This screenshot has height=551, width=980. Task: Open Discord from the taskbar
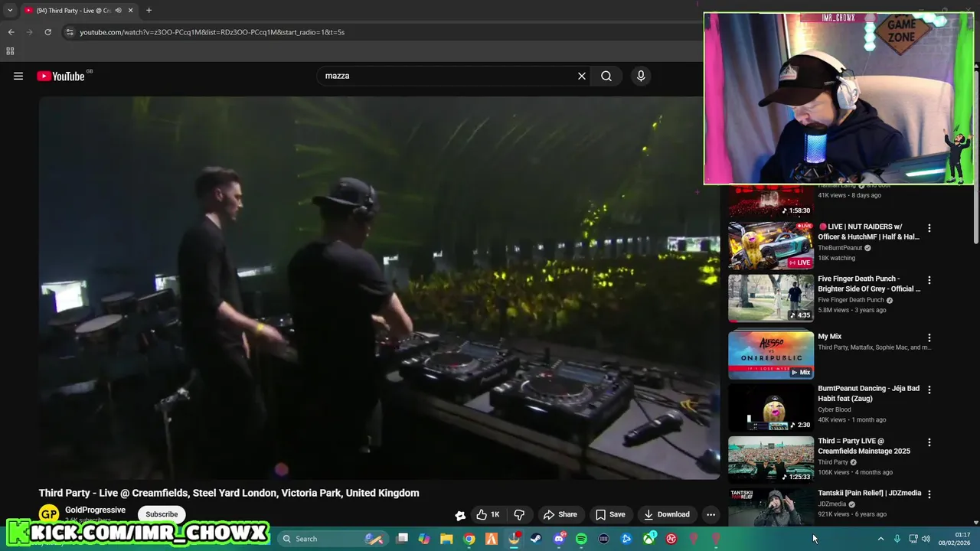tap(559, 539)
